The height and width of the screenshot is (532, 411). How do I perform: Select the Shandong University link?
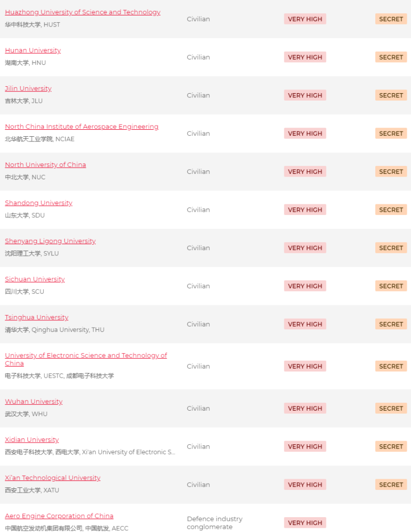[38, 203]
